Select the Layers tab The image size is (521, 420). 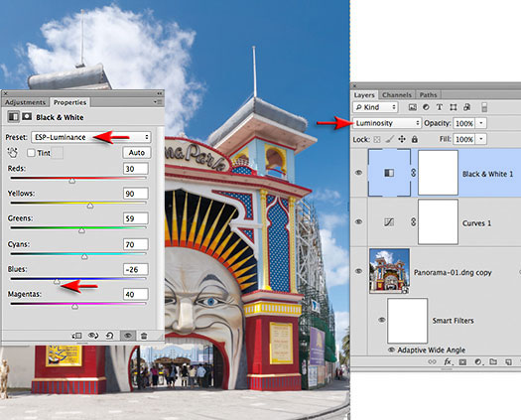point(364,95)
